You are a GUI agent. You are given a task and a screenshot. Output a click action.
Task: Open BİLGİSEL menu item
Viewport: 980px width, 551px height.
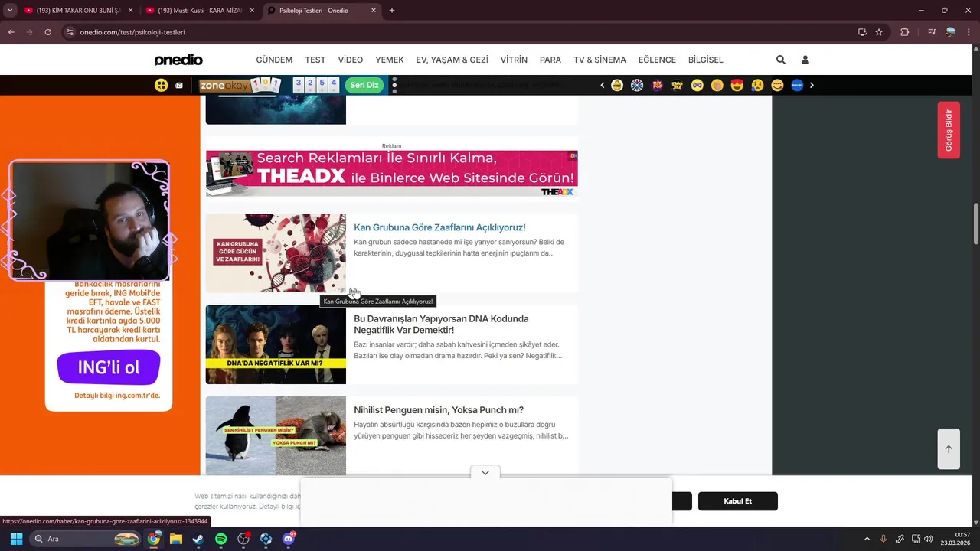706,60
